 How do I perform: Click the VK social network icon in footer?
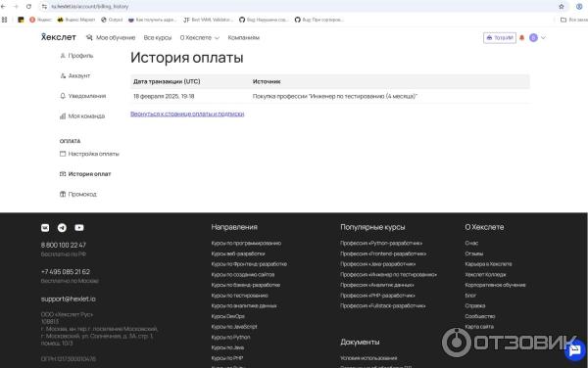click(x=45, y=228)
